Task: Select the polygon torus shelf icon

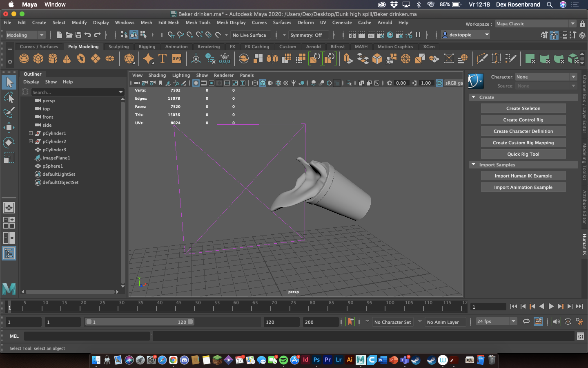Action: coord(81,59)
